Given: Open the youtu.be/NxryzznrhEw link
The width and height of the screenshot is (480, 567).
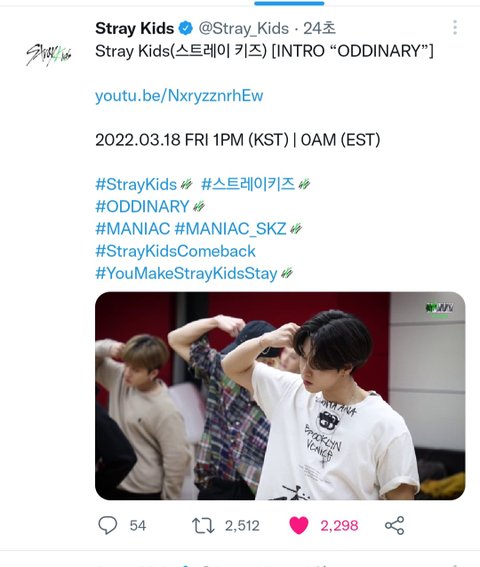Looking at the screenshot, I should (x=179, y=96).
